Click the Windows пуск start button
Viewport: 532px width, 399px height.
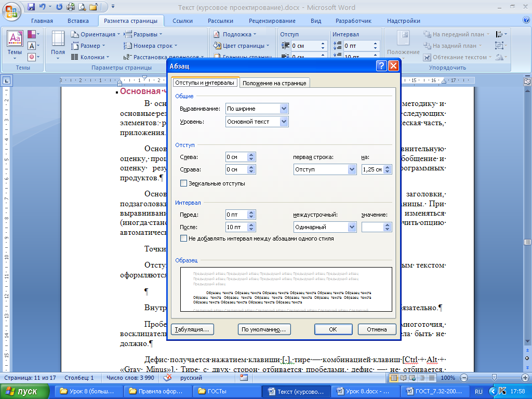tap(24, 391)
